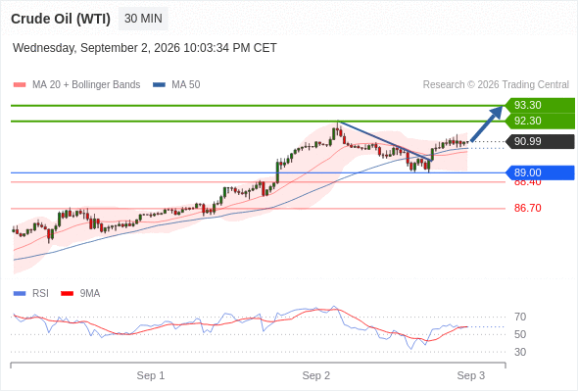Image resolution: width=578 pixels, height=392 pixels.
Task: Click the RSI 30 level label
Action: pyautogui.click(x=520, y=352)
